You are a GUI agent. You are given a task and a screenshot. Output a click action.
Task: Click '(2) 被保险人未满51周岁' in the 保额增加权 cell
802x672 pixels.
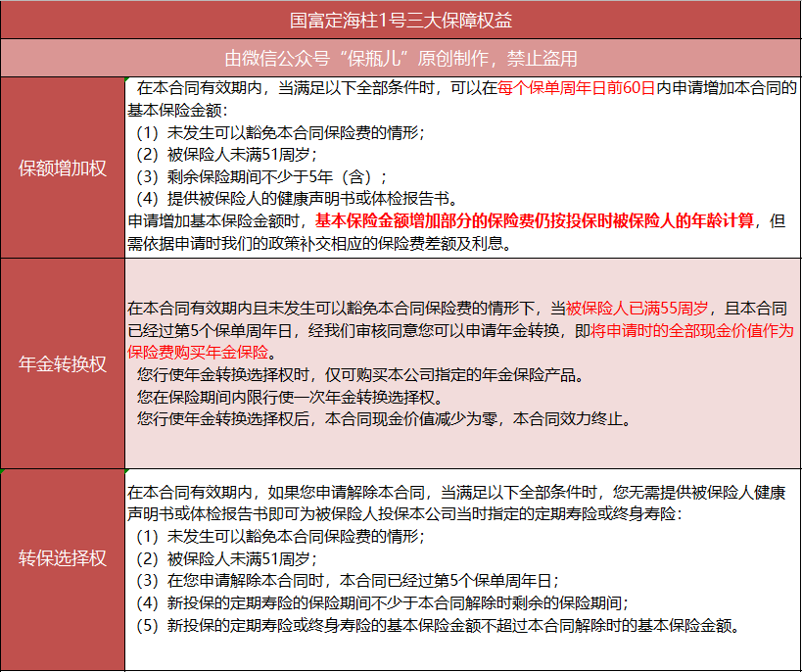tap(226, 155)
